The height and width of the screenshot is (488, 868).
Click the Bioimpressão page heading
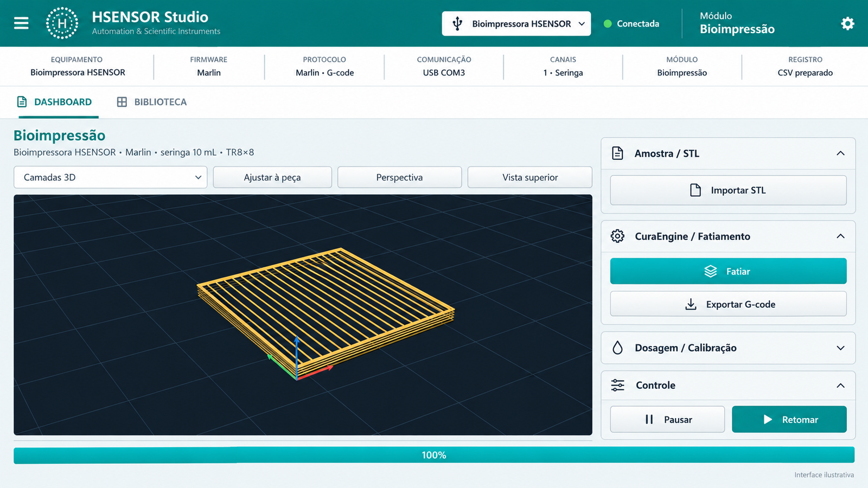click(60, 135)
